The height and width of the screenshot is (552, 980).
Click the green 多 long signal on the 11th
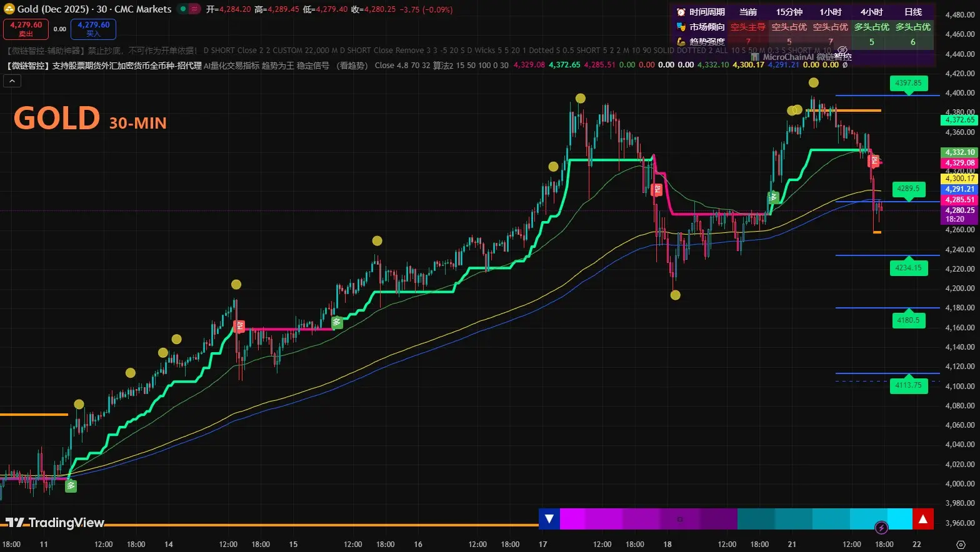coord(71,486)
